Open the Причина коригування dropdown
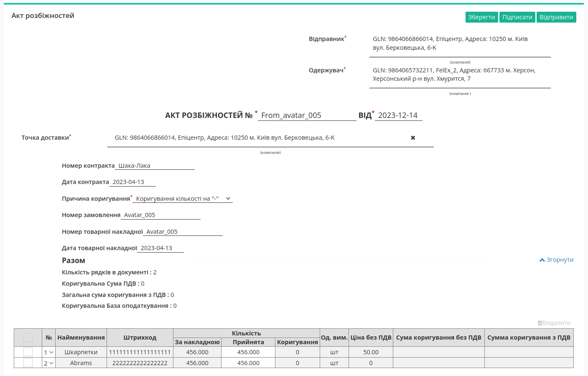Image resolution: width=588 pixels, height=376 pixels. coord(183,199)
